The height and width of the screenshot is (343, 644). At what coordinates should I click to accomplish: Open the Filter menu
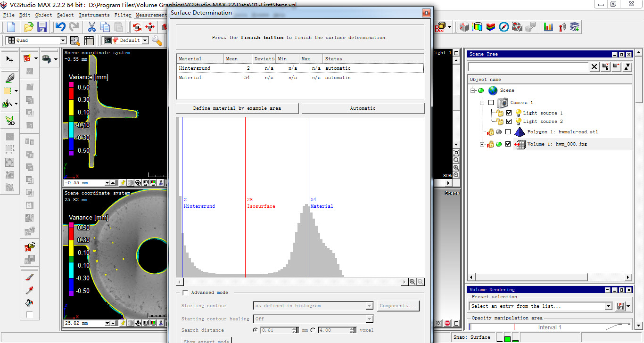click(x=123, y=15)
